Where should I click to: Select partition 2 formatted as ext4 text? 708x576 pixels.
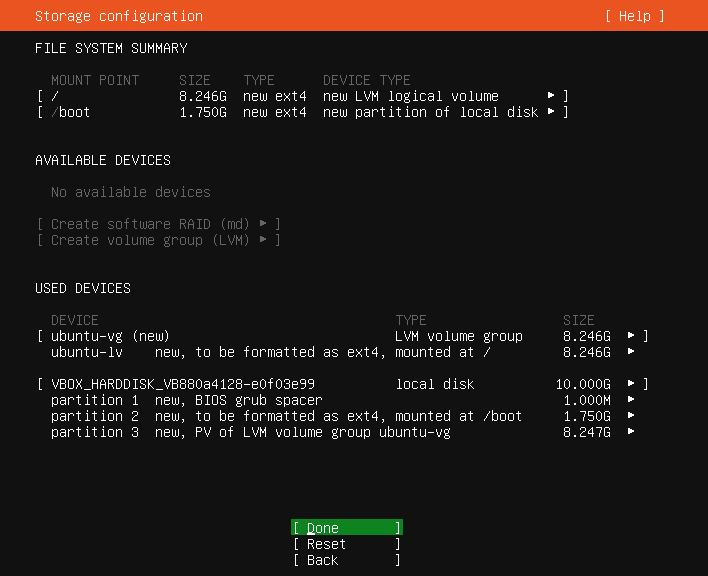[286, 416]
